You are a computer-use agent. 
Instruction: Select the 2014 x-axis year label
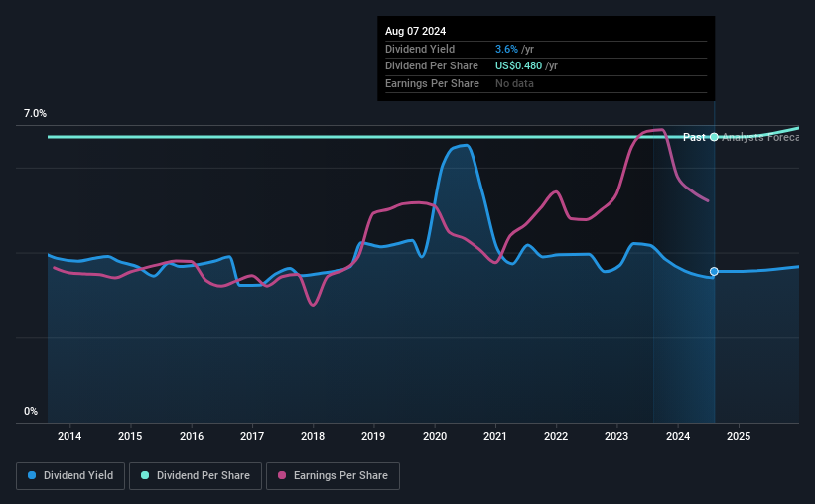(x=69, y=436)
